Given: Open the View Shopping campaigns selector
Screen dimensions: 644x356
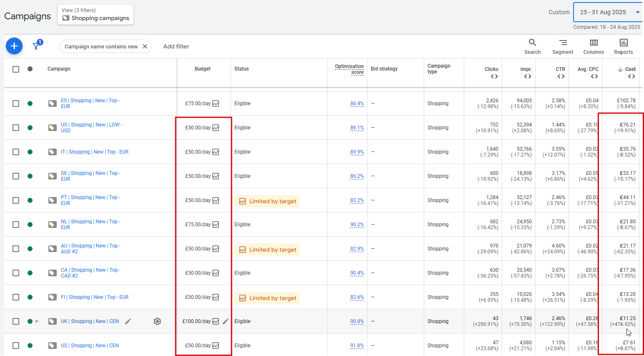Looking at the screenshot, I should (x=96, y=15).
